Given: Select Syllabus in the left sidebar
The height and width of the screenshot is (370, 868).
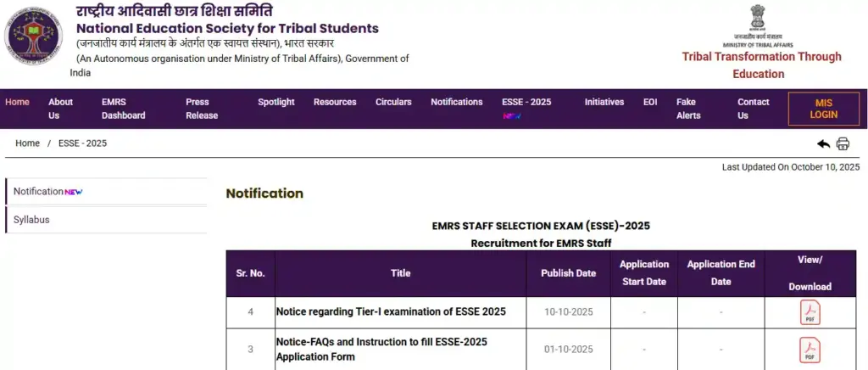Looking at the screenshot, I should click(x=31, y=220).
